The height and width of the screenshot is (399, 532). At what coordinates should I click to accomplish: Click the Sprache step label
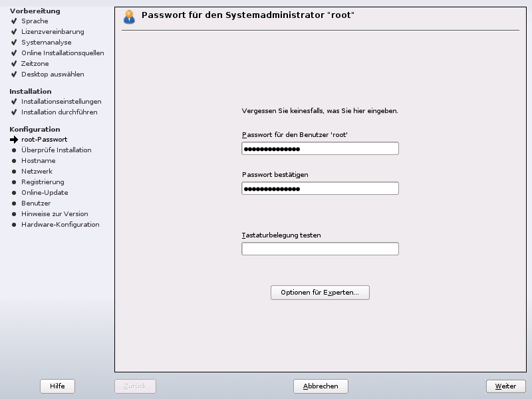point(35,21)
